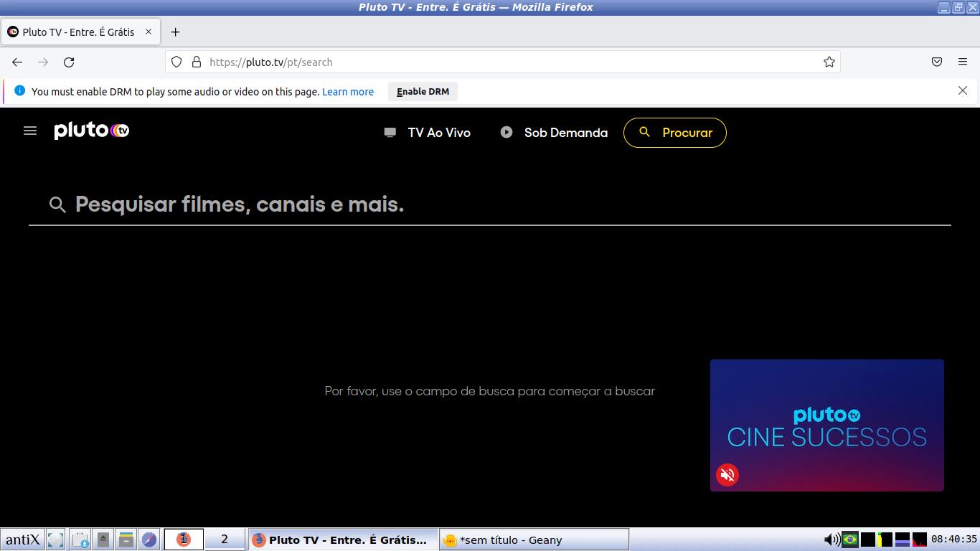980x551 pixels.
Task: Unmute the Cine Sucessos preview player
Action: pos(727,474)
